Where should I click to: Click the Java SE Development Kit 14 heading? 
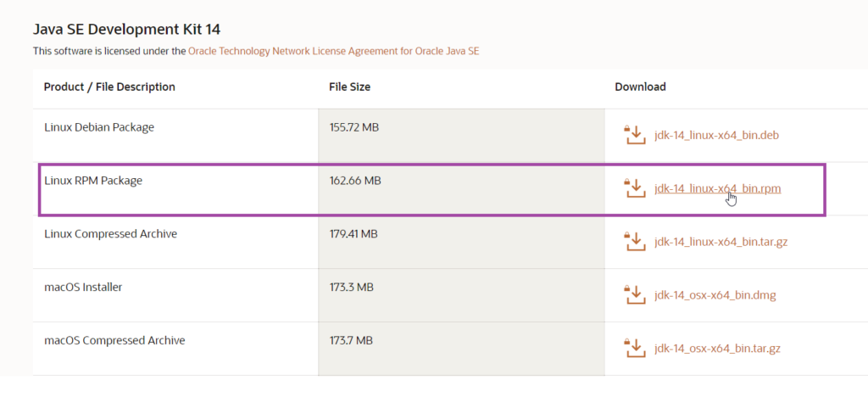[x=125, y=30]
